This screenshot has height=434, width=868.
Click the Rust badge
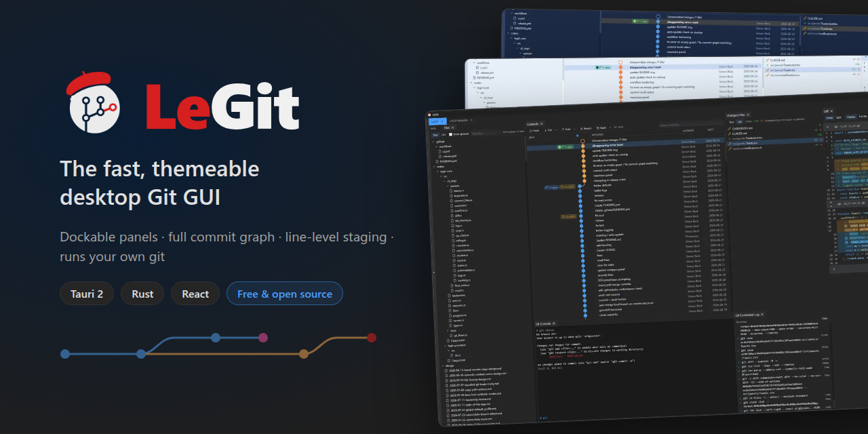click(142, 294)
